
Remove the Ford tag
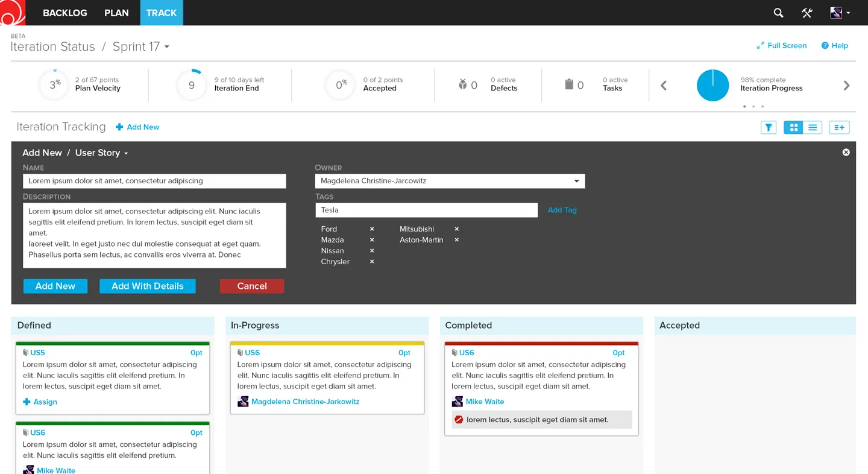(372, 229)
